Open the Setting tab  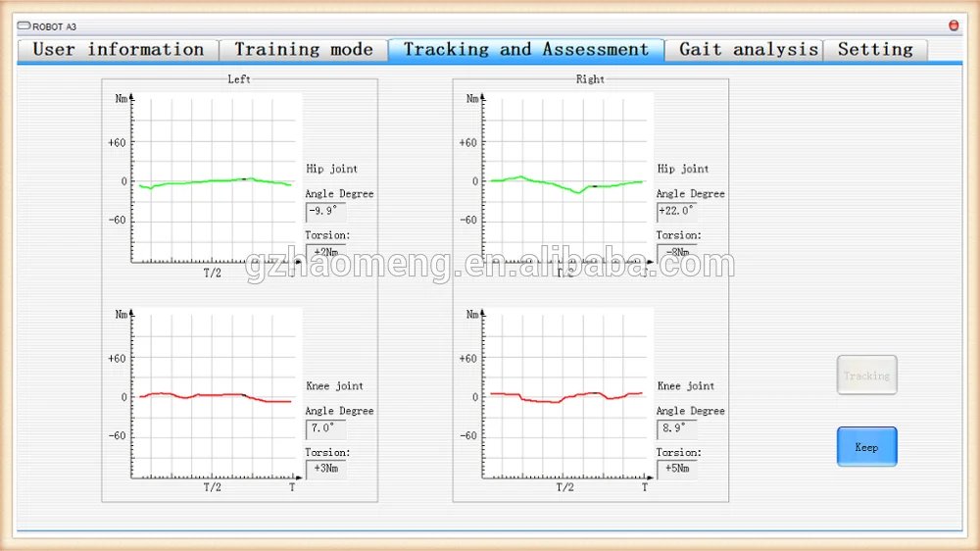[875, 50]
